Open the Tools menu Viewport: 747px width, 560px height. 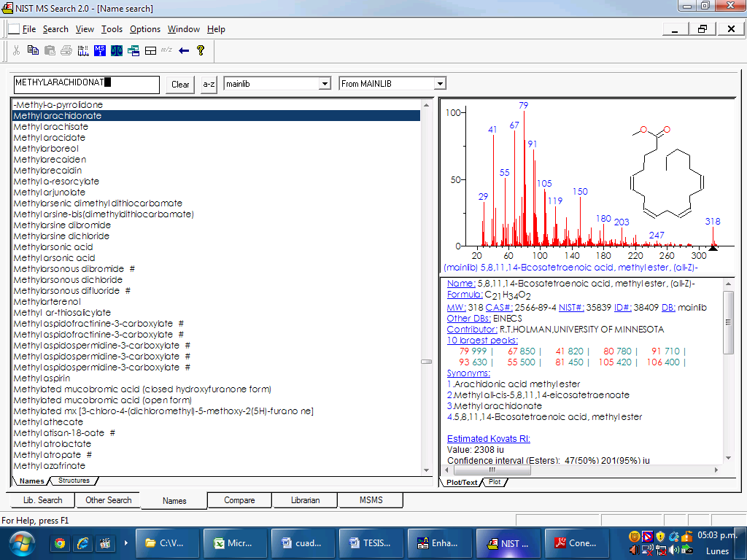tap(112, 29)
